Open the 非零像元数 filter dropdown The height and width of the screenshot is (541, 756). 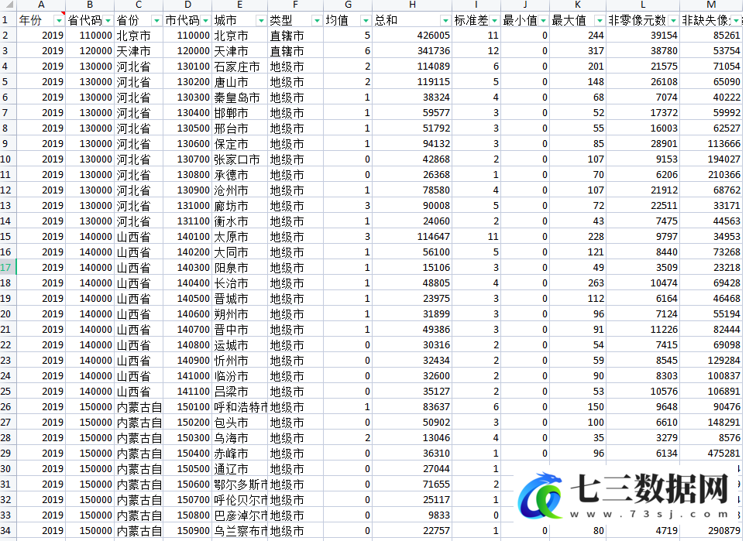point(674,21)
